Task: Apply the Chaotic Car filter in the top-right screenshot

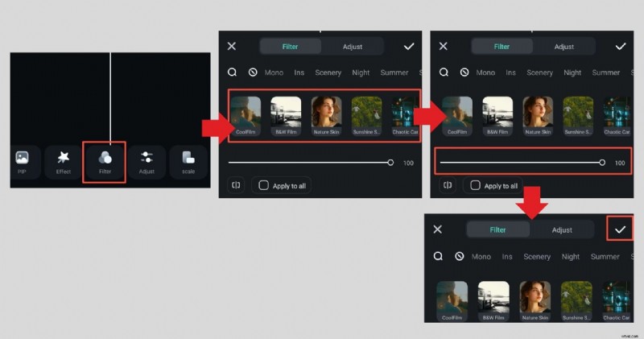Action: point(617,116)
